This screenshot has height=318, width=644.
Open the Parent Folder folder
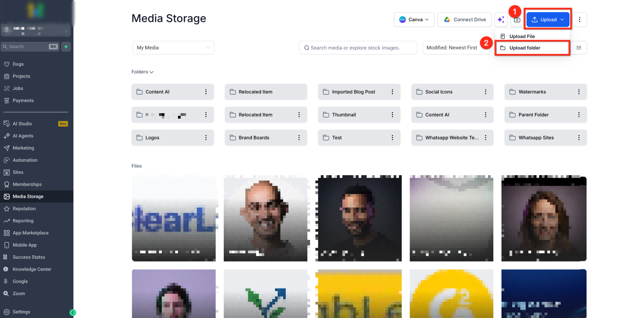click(545, 115)
